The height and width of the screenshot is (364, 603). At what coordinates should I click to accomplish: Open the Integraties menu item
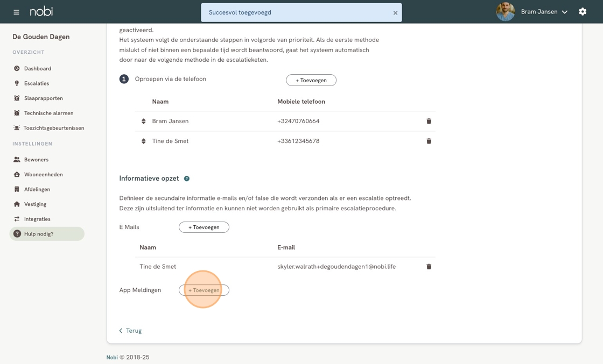(x=37, y=219)
